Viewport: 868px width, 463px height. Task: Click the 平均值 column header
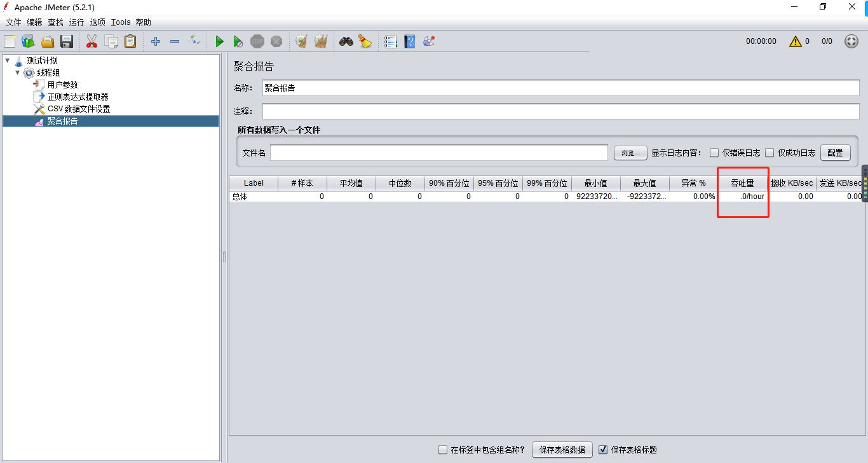coord(351,183)
